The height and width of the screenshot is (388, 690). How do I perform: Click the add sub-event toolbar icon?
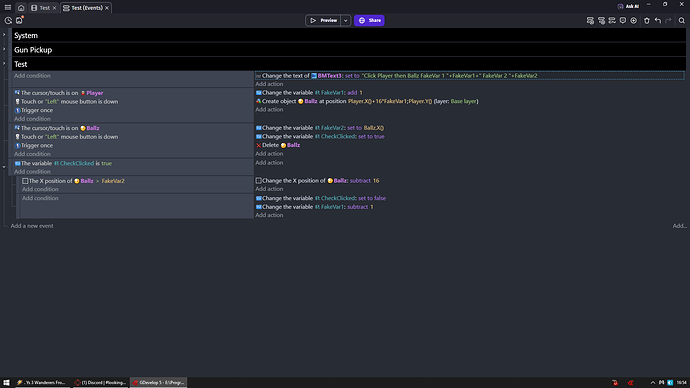pos(601,20)
